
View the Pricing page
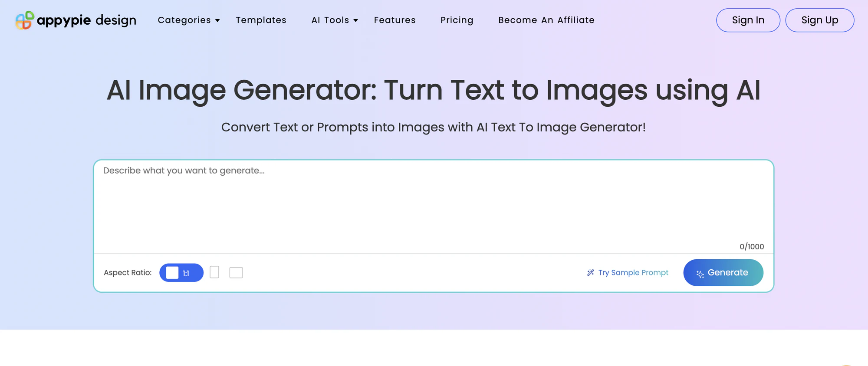point(457,20)
